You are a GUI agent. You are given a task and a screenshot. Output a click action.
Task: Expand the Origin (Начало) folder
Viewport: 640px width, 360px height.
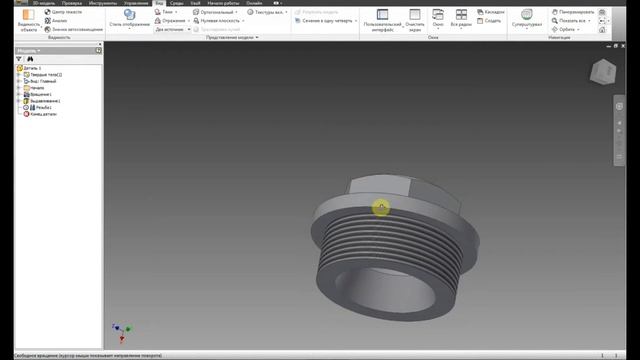click(x=19, y=88)
